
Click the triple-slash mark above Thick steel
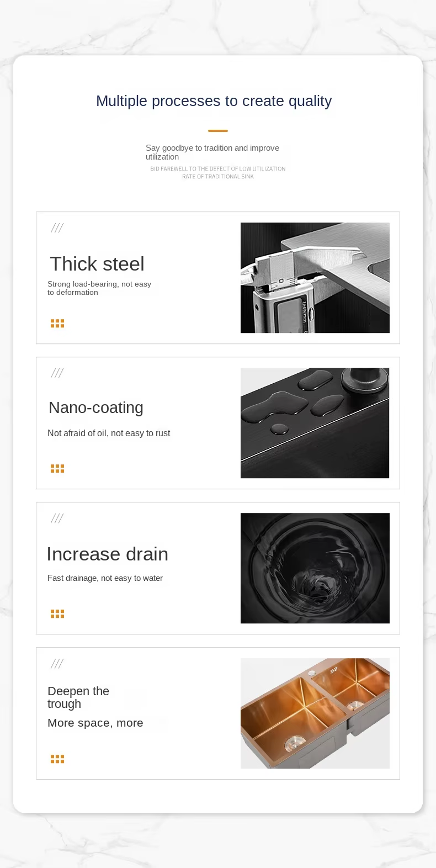click(57, 228)
